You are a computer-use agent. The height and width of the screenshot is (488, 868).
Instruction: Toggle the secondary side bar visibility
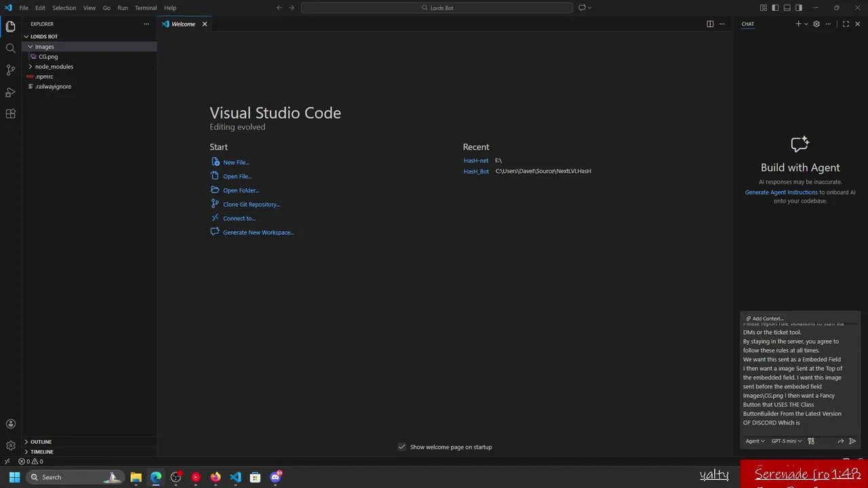coord(799,7)
